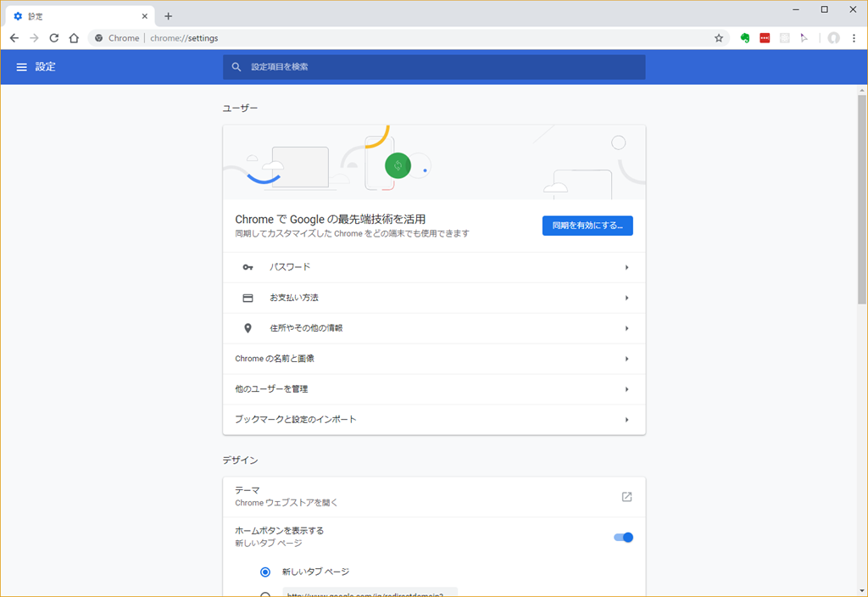
Task: Click 同期を有効にする button
Action: [x=587, y=226]
